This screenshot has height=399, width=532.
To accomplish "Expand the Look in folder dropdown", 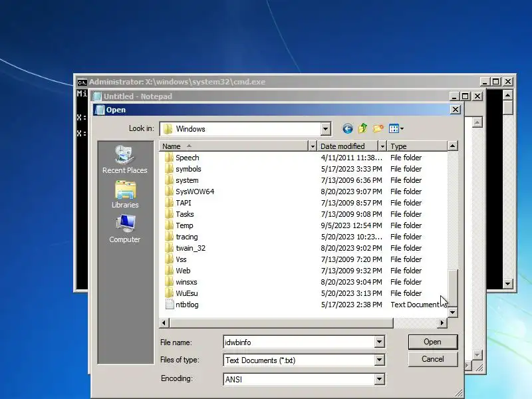I will pos(325,129).
